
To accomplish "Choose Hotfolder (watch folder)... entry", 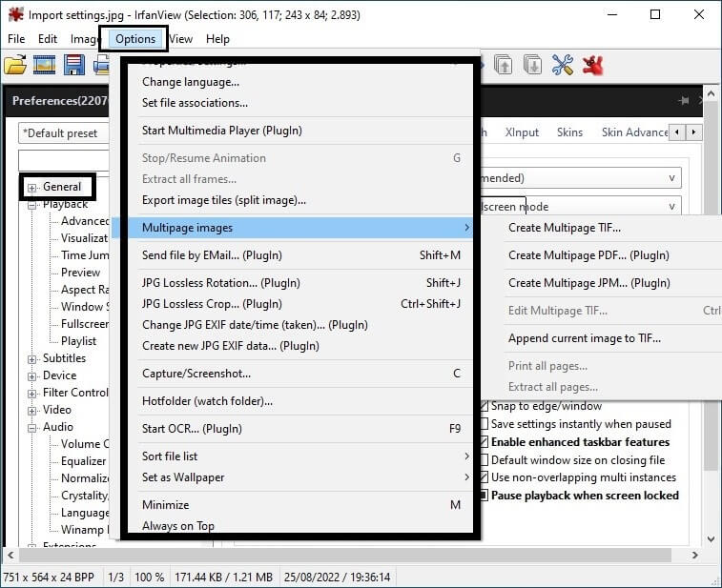I will 300,401.
